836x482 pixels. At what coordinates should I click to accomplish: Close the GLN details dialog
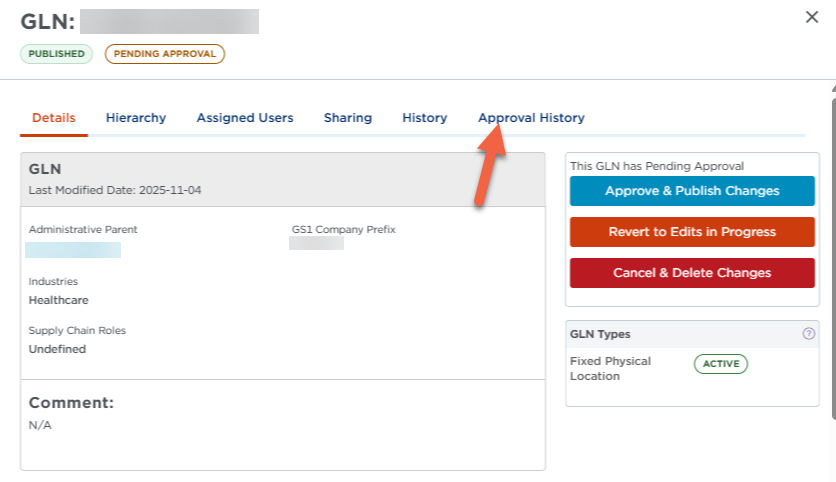[x=812, y=17]
